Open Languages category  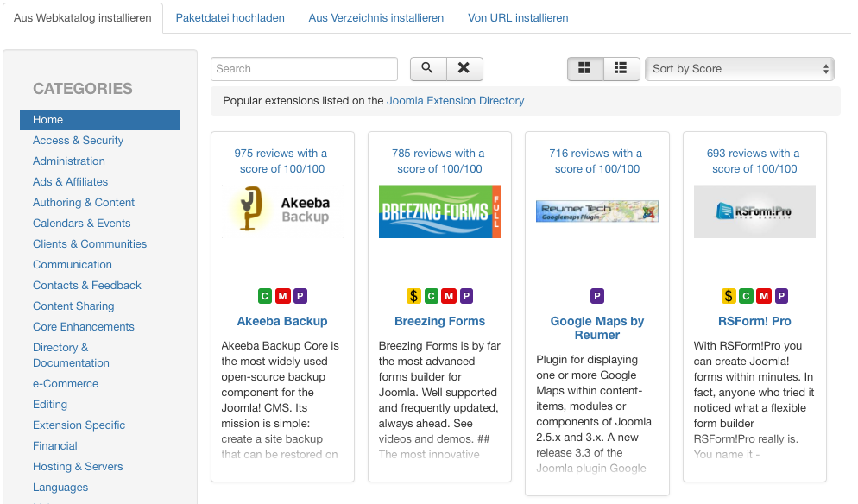(60, 488)
